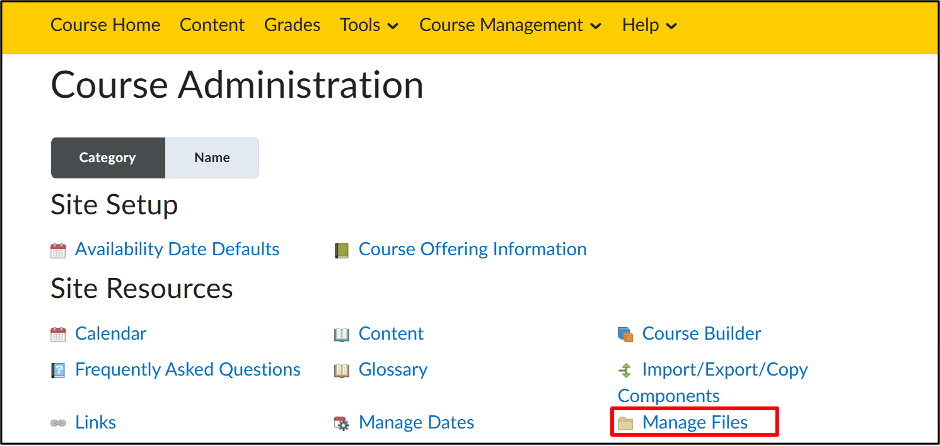Open the Import/Export/Copy Components link
The height and width of the screenshot is (446, 940).
coord(724,370)
